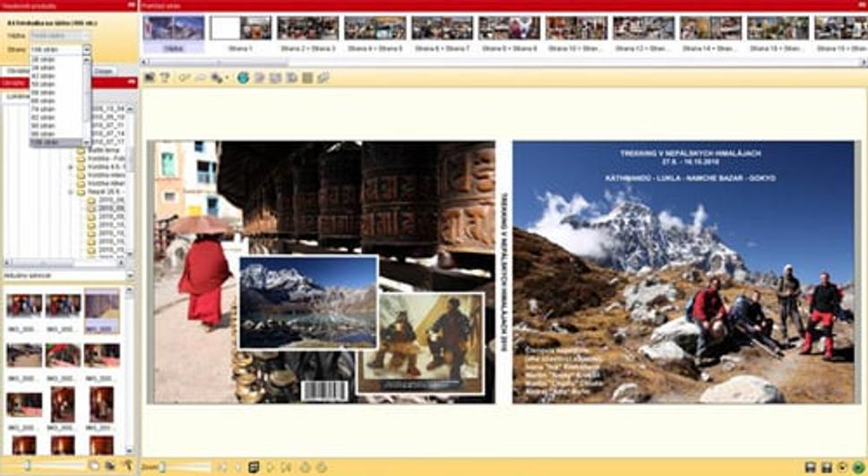Select the highlighted last page-count option

57,143
